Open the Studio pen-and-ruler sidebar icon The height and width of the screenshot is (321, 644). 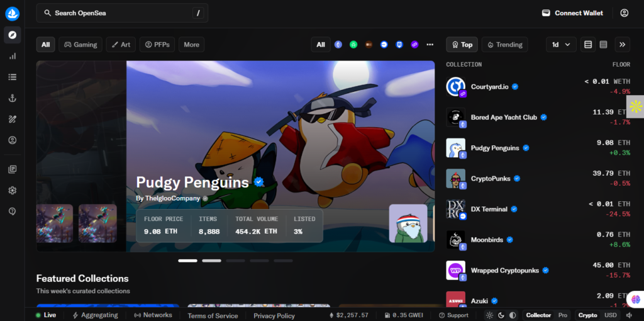[x=13, y=119]
